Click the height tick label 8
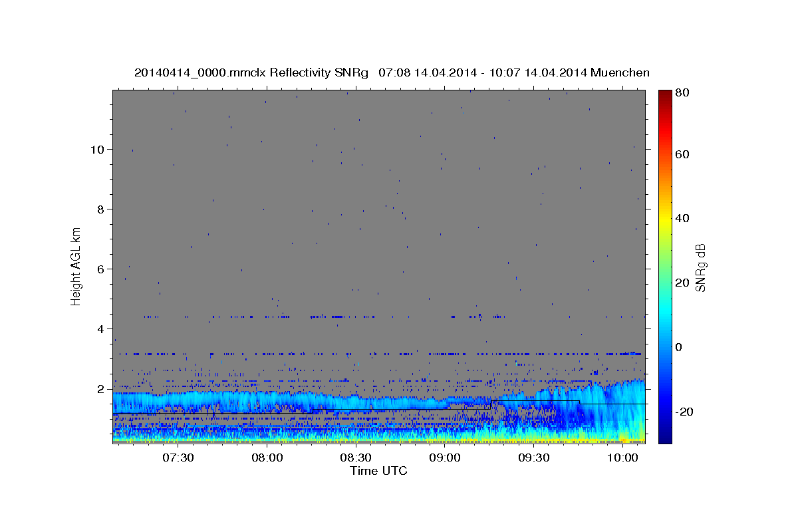Image resolution: width=798 pixels, height=532 pixels. coord(100,209)
